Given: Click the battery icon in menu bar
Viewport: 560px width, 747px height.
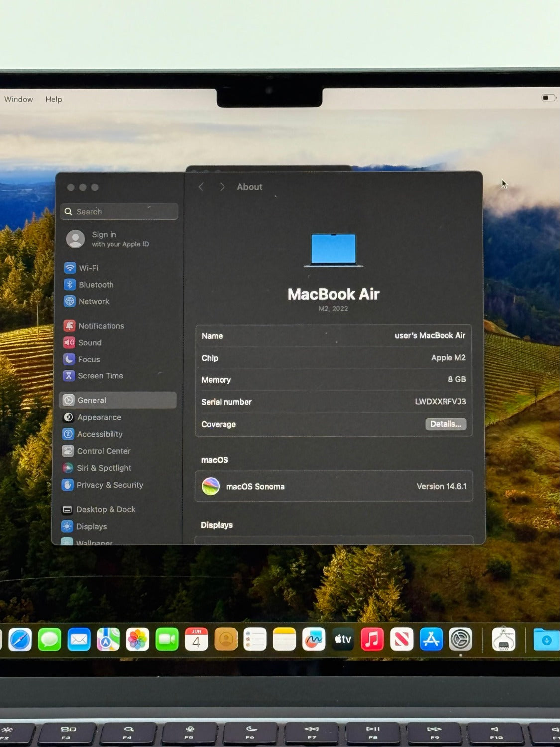Looking at the screenshot, I should (549, 98).
